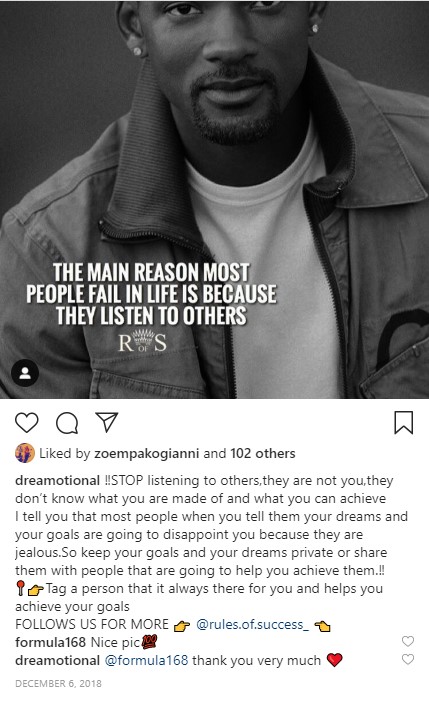Like the post with the heart icon

(x=27, y=423)
